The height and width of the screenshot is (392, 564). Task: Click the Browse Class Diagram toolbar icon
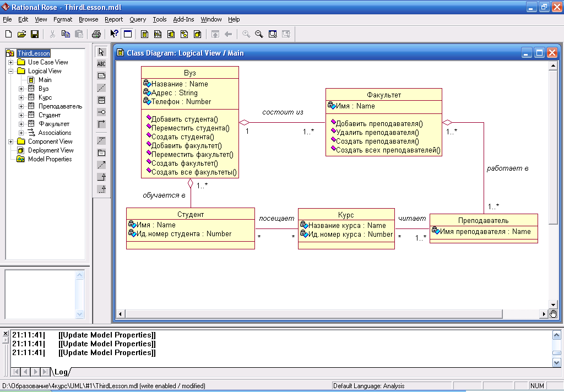click(145, 34)
